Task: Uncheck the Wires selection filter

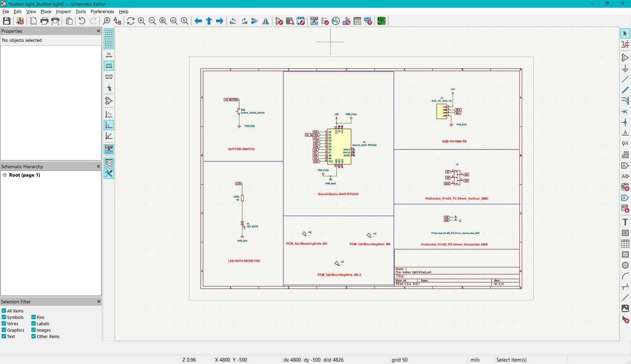Action: [x=3, y=323]
